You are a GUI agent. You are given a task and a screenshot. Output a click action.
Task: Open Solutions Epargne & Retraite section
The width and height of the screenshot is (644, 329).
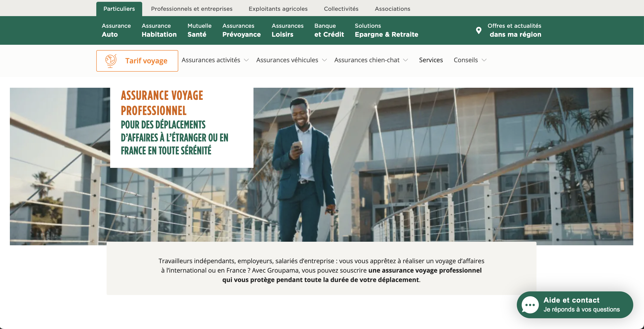pyautogui.click(x=386, y=30)
